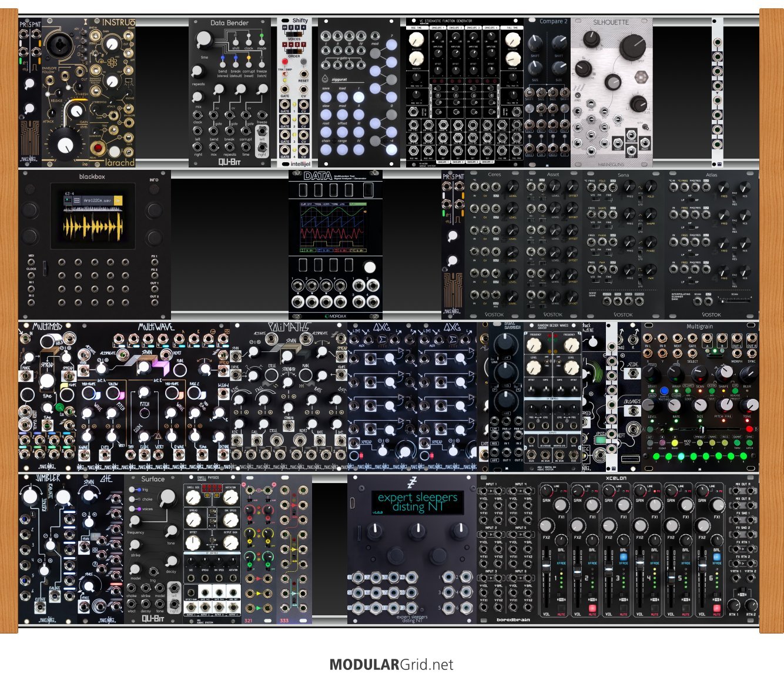Click the VOL fader on xcelon channel 5
This screenshot has height=677, width=784.
[671, 577]
